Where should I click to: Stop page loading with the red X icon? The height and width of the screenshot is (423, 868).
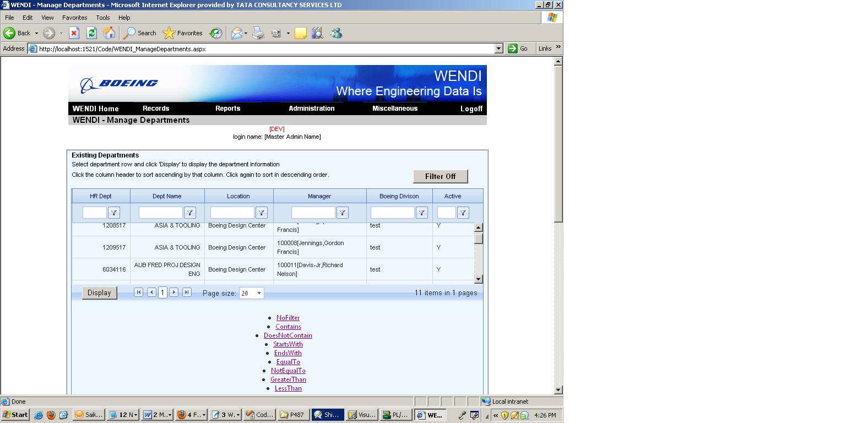[74, 33]
